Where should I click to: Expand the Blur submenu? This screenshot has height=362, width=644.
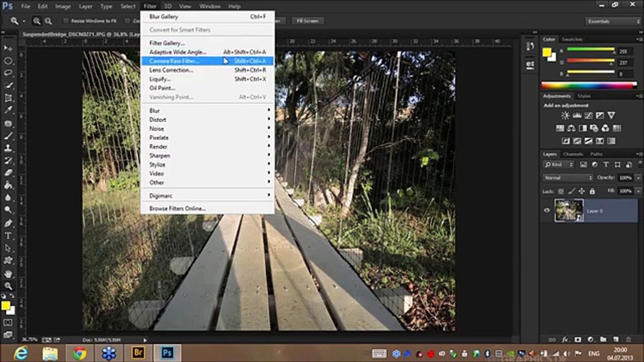(x=208, y=111)
